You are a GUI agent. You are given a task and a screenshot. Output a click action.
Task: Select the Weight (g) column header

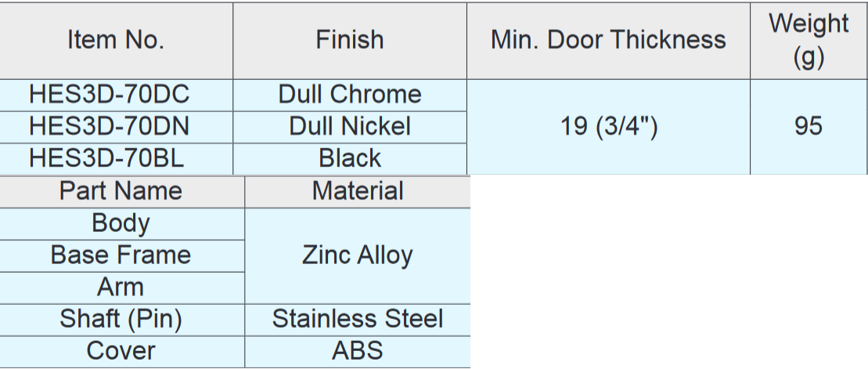pyautogui.click(x=809, y=40)
